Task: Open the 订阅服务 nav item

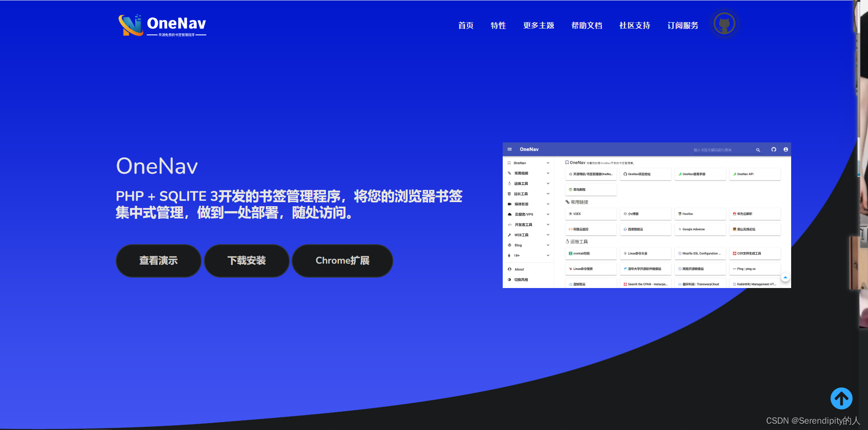Action: tap(683, 25)
